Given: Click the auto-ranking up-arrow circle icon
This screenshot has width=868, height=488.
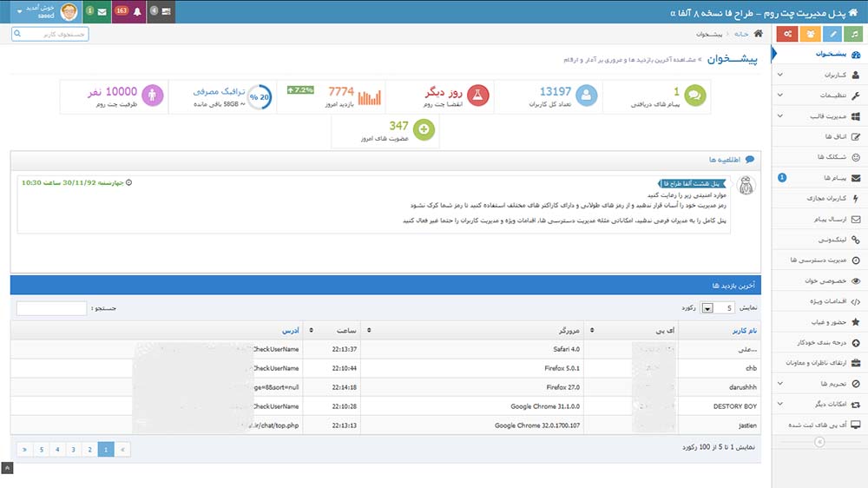Looking at the screenshot, I should pyautogui.click(x=856, y=343).
